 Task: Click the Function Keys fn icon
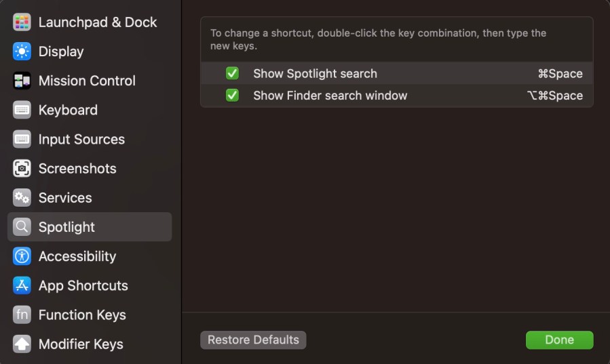[x=22, y=315]
